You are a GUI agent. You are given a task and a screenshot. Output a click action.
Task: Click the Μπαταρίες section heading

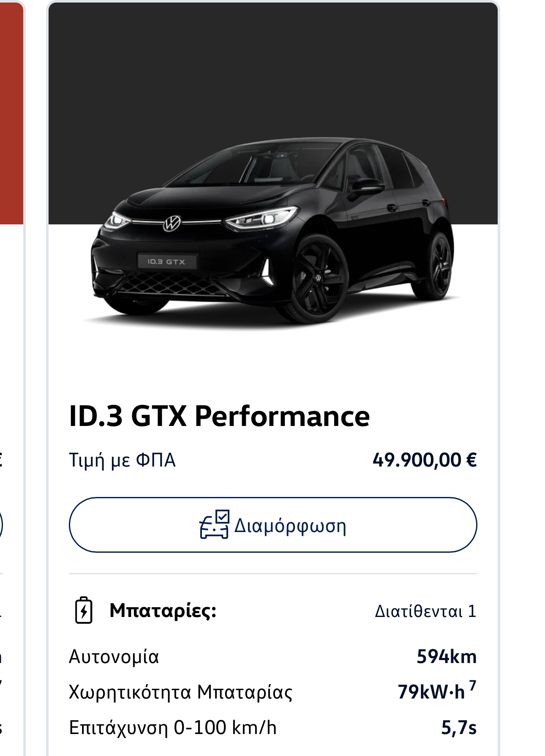coord(163,611)
